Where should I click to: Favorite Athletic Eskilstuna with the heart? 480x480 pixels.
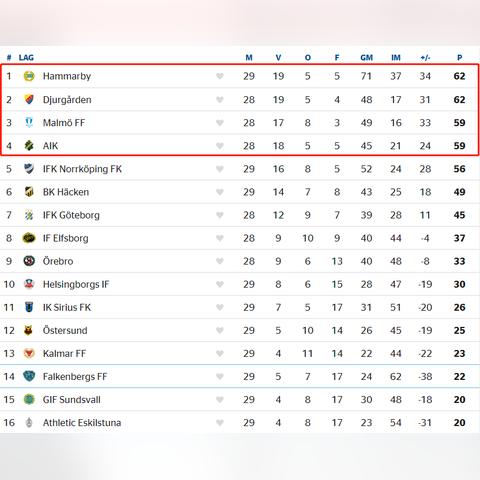click(x=220, y=423)
